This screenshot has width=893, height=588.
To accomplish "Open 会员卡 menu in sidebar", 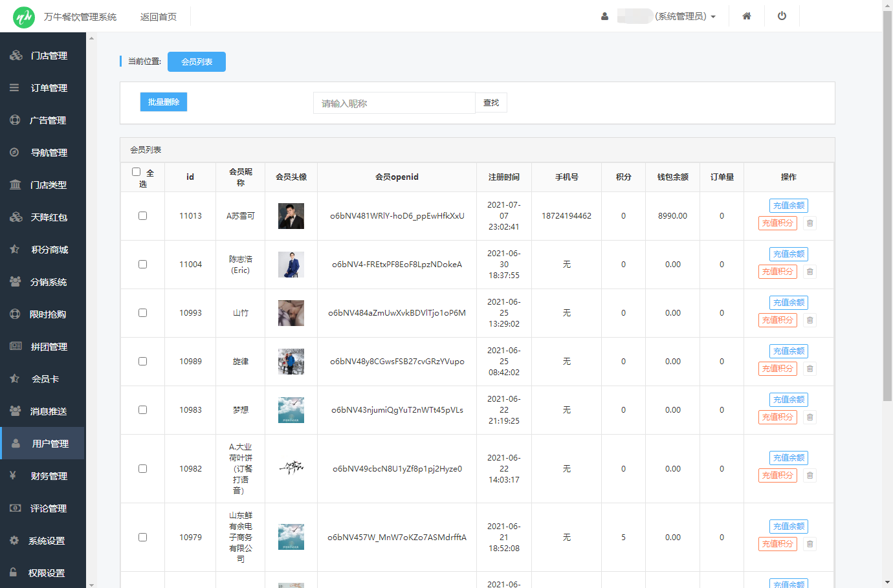I will tap(45, 379).
